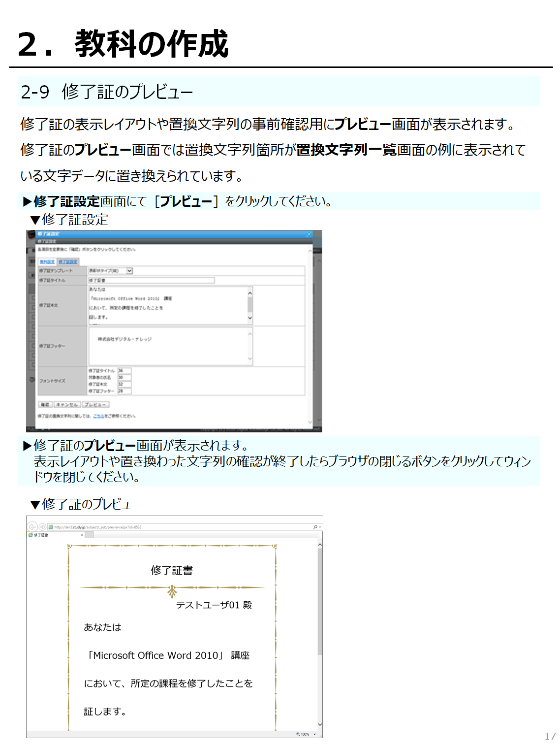Click scroll-up arrow in 修了証本文 textarea
The image size is (560, 747).
point(250,293)
